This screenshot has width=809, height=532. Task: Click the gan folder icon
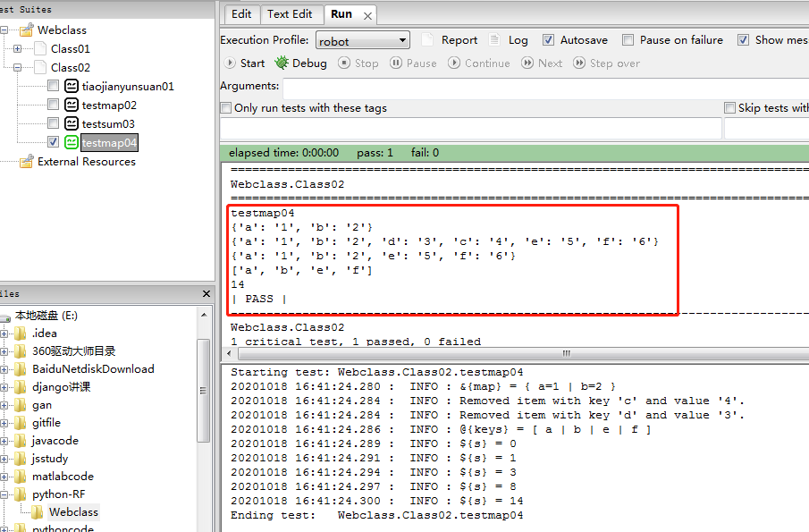(x=21, y=405)
